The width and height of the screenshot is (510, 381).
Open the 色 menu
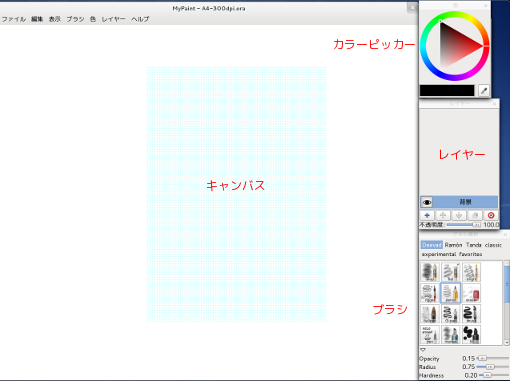coord(93,19)
